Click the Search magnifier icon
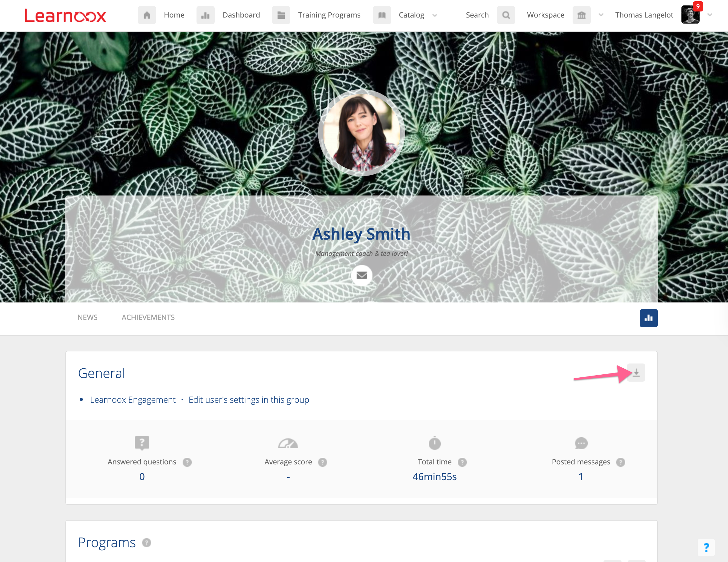 point(506,15)
